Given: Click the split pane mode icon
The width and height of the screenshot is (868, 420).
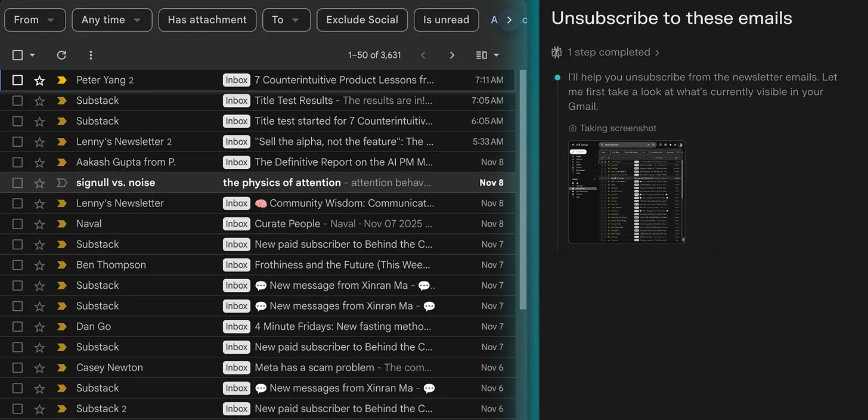Looking at the screenshot, I should 482,55.
